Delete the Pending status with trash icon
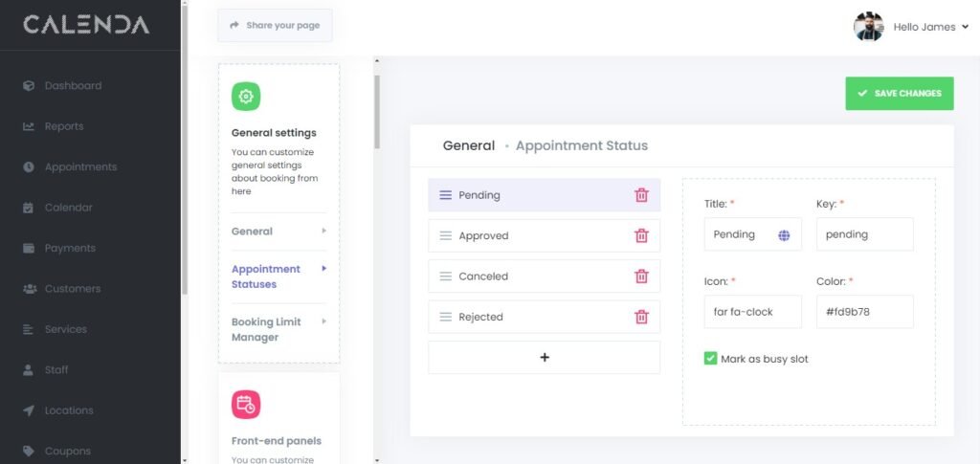 click(641, 195)
